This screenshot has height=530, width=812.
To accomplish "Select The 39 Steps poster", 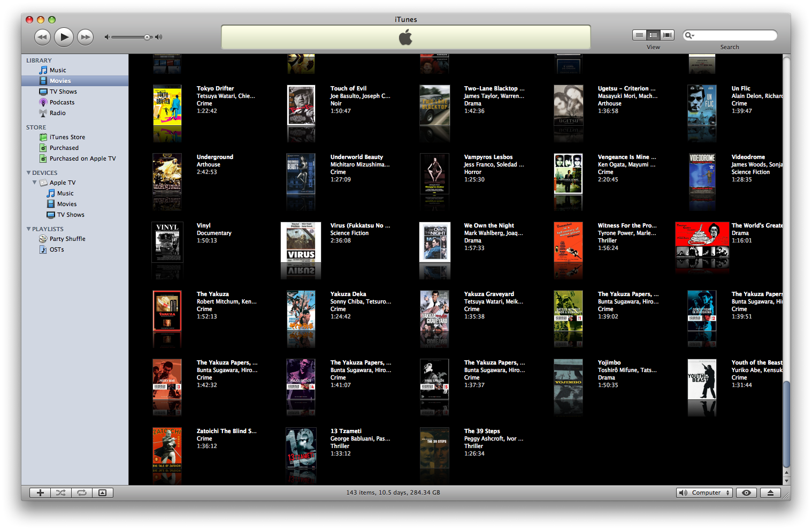I will (435, 448).
